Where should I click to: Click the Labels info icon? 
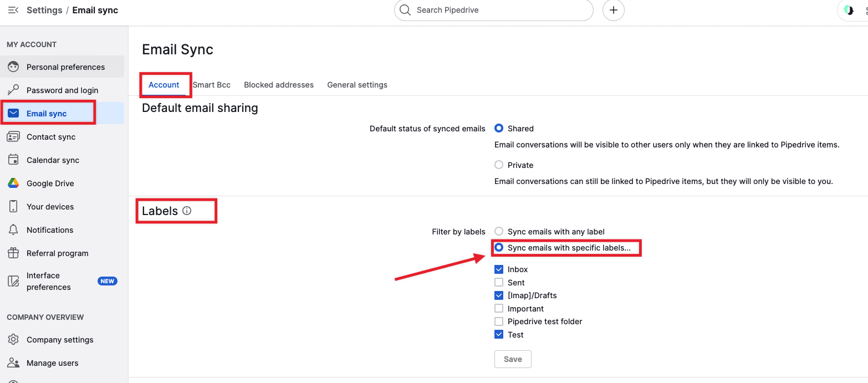pos(187,211)
